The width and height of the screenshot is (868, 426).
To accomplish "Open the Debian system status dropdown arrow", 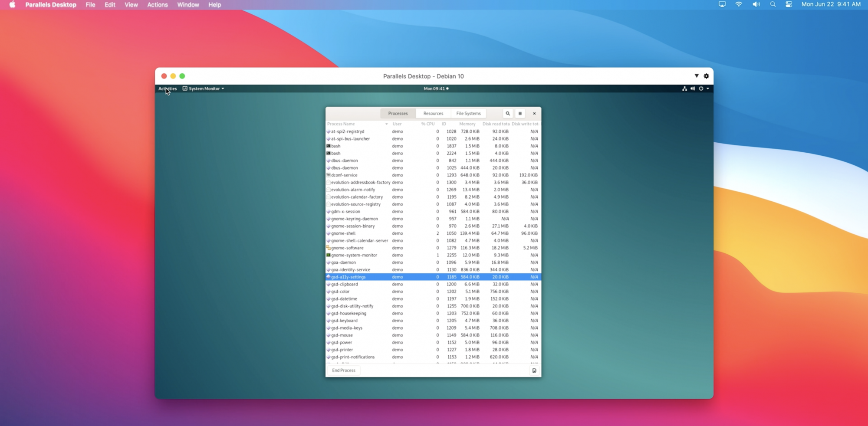I will (x=708, y=88).
